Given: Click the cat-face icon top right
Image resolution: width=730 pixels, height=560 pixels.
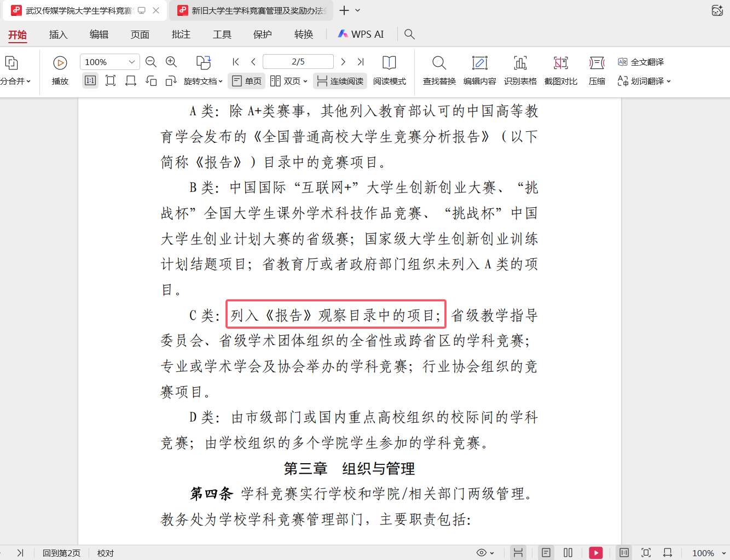Looking at the screenshot, I should [717, 10].
